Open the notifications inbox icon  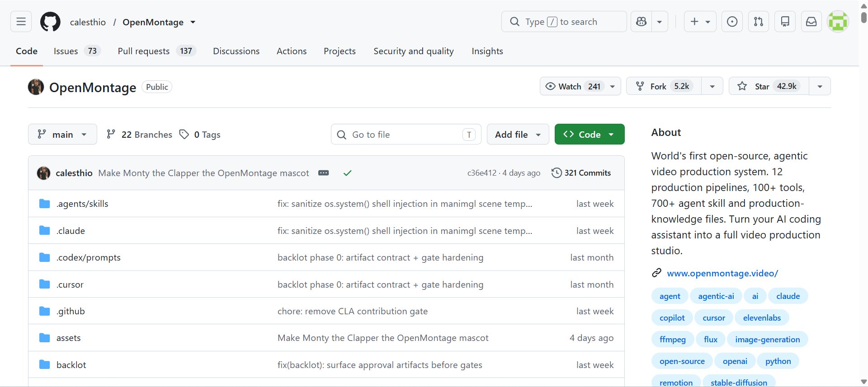click(x=811, y=22)
